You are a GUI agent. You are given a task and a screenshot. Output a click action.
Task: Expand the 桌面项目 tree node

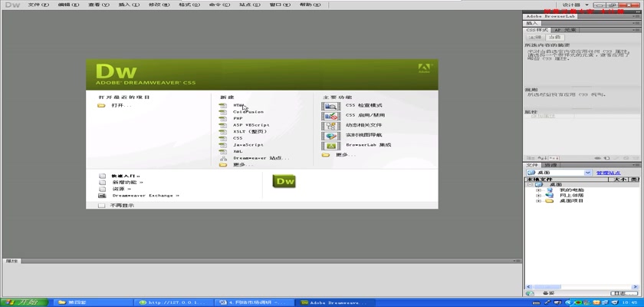(538, 200)
